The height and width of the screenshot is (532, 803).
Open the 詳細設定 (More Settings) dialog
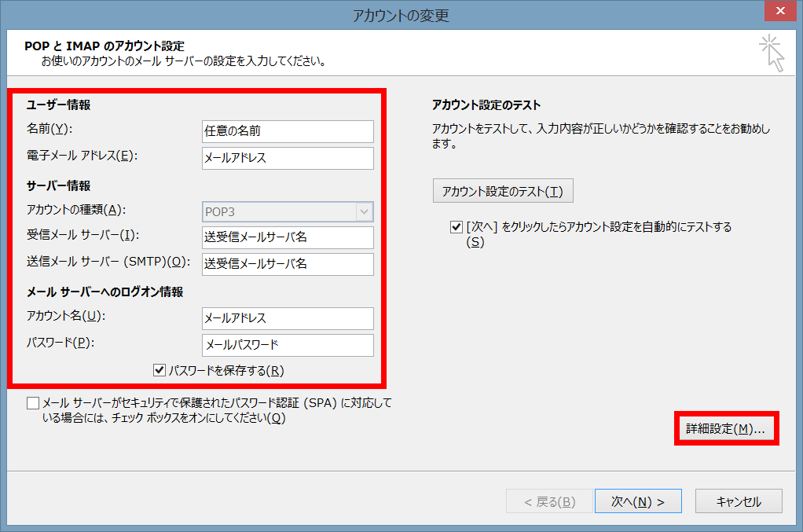725,428
